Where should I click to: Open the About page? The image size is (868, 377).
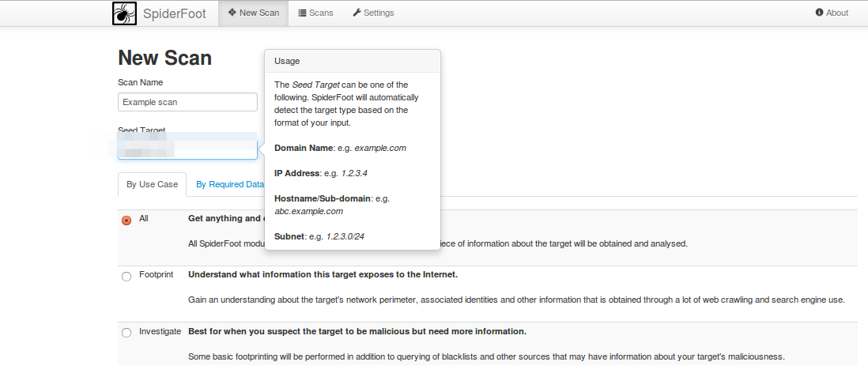(x=832, y=13)
